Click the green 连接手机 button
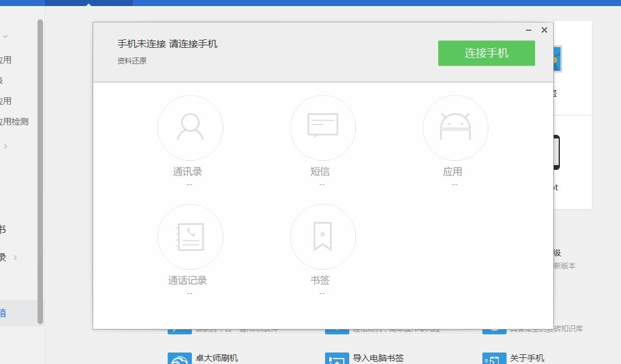This screenshot has width=621, height=364. tap(486, 53)
